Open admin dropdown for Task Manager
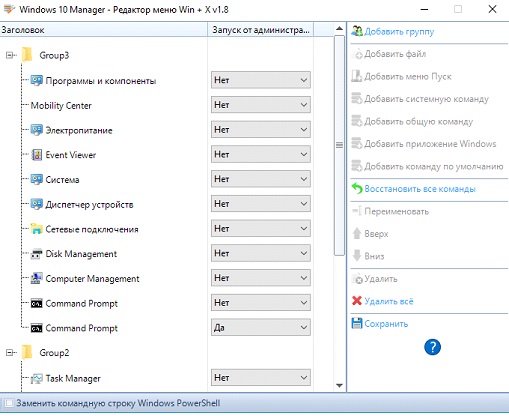 click(x=261, y=378)
